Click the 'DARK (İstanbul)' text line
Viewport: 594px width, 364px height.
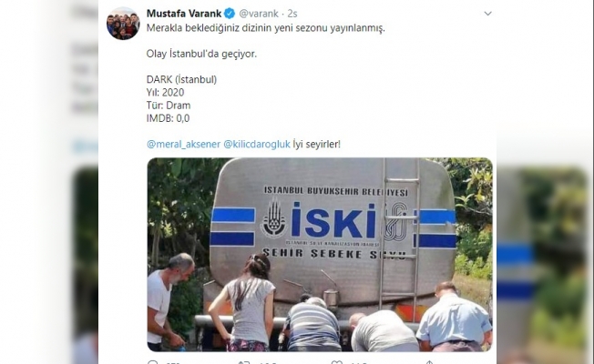181,80
